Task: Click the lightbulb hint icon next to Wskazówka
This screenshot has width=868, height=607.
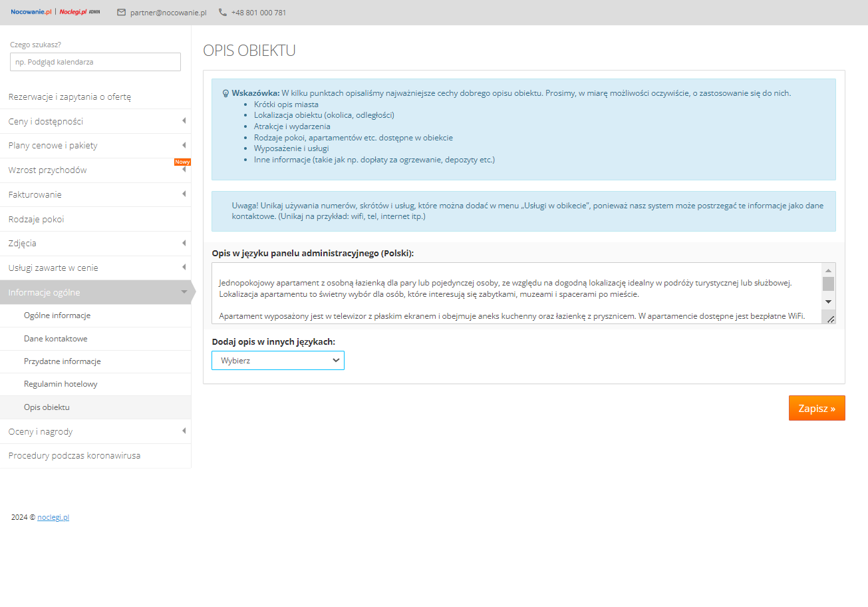Action: point(225,94)
